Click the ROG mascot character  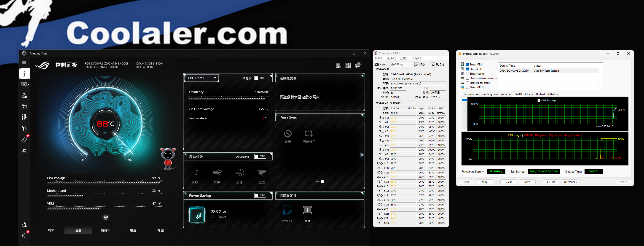click(x=168, y=159)
